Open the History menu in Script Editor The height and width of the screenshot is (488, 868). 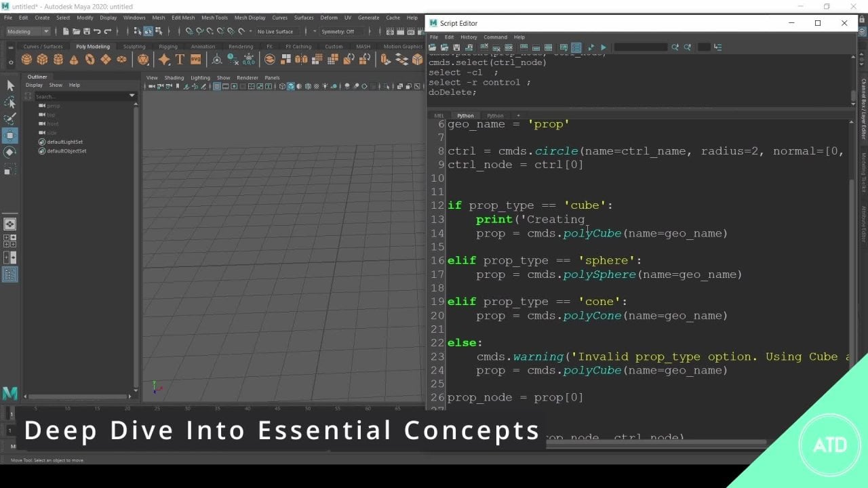pos(469,37)
